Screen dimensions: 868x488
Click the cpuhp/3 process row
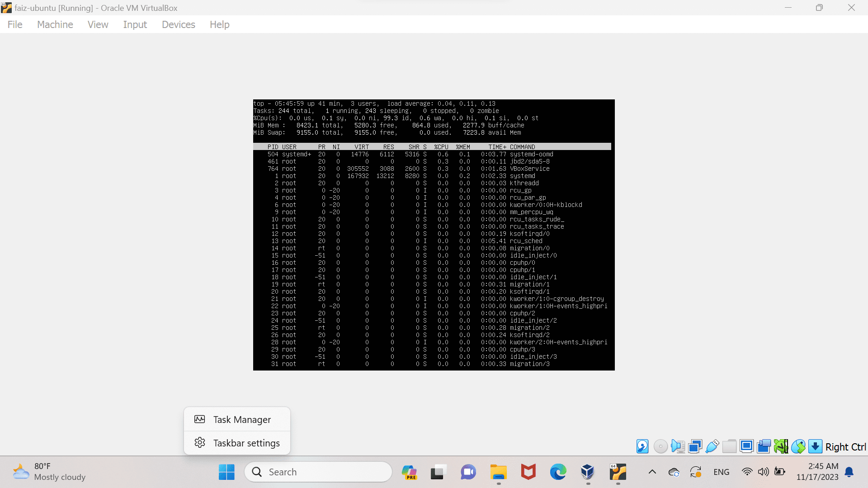[x=432, y=349]
